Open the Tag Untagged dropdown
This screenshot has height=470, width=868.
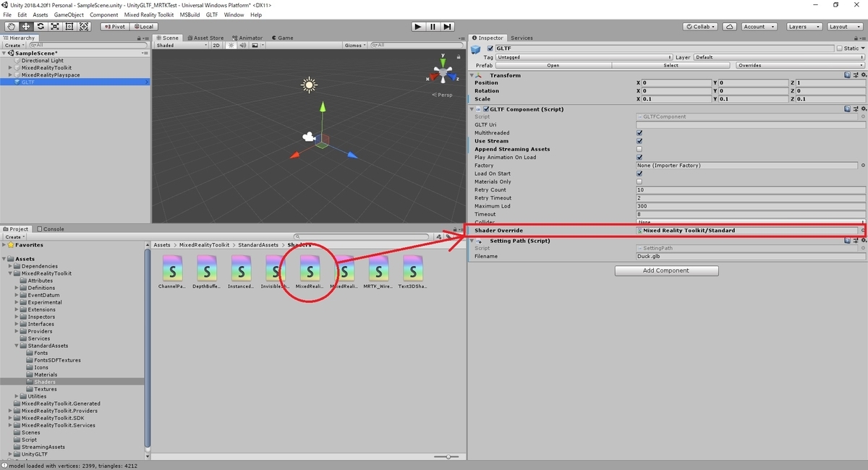584,57
